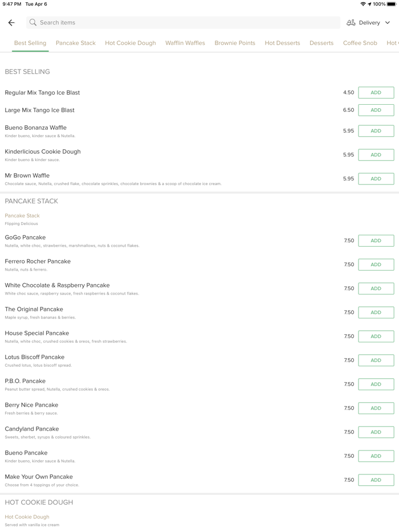The image size is (399, 532).
Task: Tap the battery icon in status bar
Action: [392, 4]
